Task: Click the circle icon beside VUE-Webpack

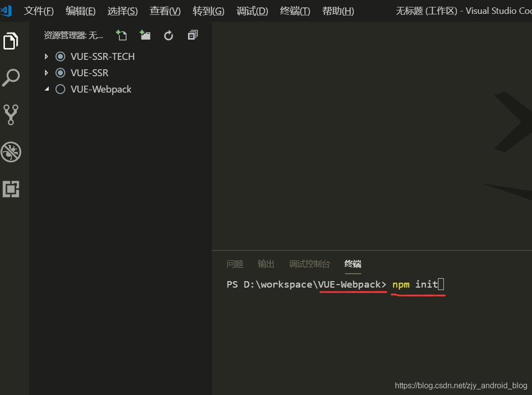Action: point(60,89)
